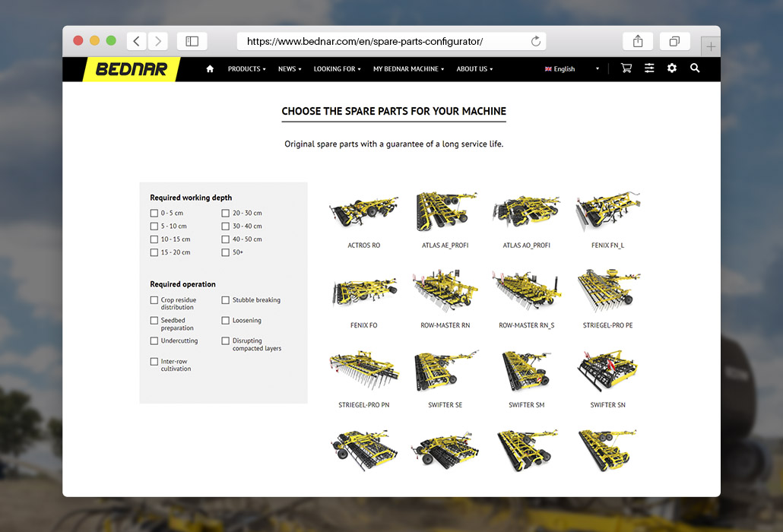Check the 15 - 20 cm depth box
The image size is (783, 532).
click(x=154, y=252)
